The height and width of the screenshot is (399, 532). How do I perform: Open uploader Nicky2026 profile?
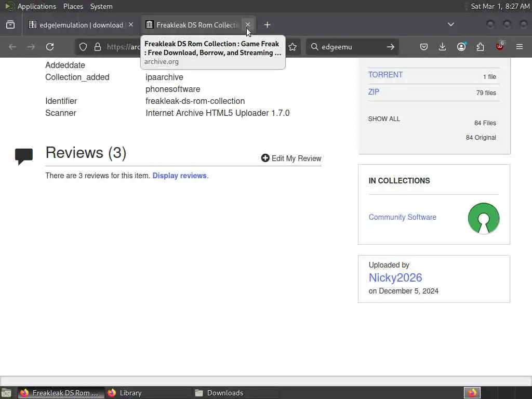point(395,277)
